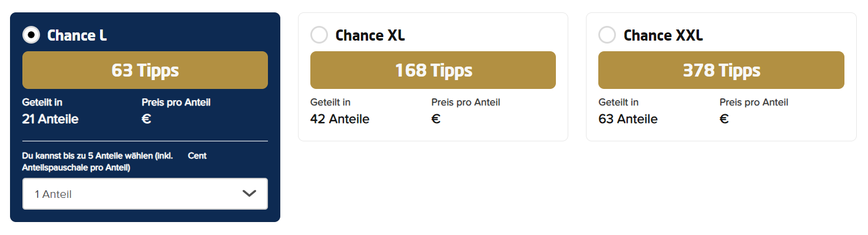The height and width of the screenshot is (235, 868).
Task: Click the 168 Tipps gold banner
Action: (433, 70)
